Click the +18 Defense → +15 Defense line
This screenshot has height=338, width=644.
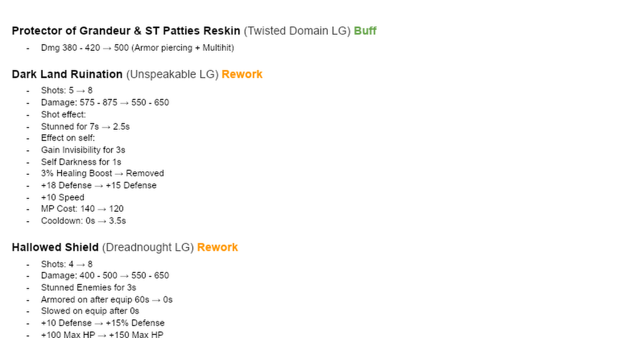[99, 185]
